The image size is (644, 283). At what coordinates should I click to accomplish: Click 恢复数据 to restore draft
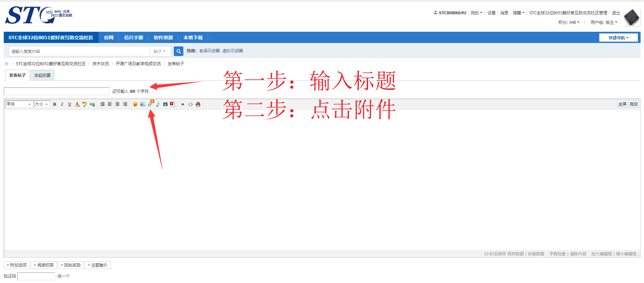pyautogui.click(x=536, y=254)
